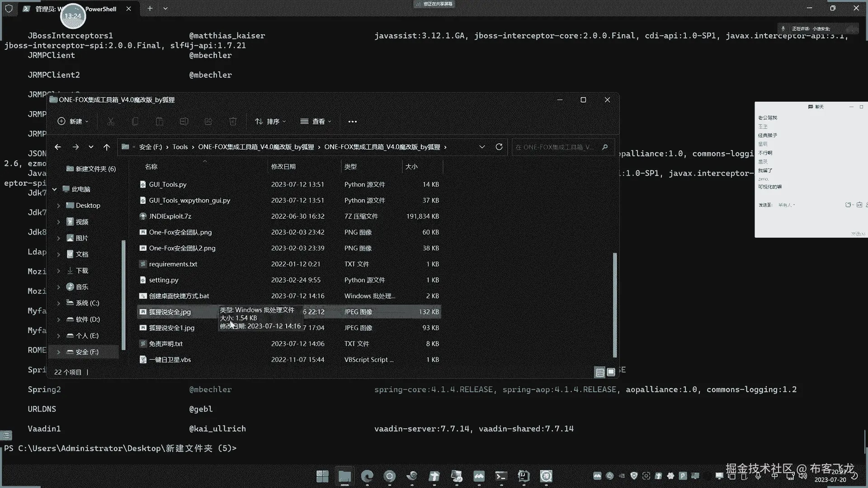Viewport: 868px width, 488px height.
Task: Open new PowerShell tab with plus icon
Action: [x=150, y=9]
